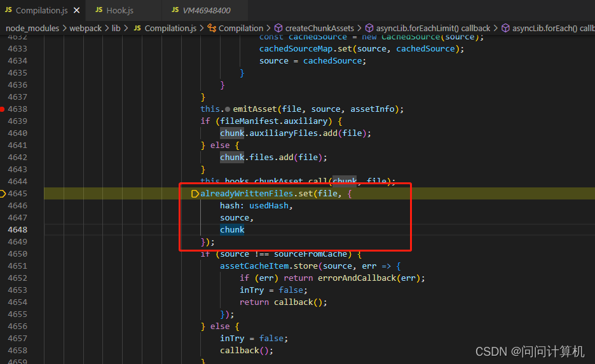The image size is (595, 364).
Task: Click else keyword on line 4641
Action: click(220, 145)
